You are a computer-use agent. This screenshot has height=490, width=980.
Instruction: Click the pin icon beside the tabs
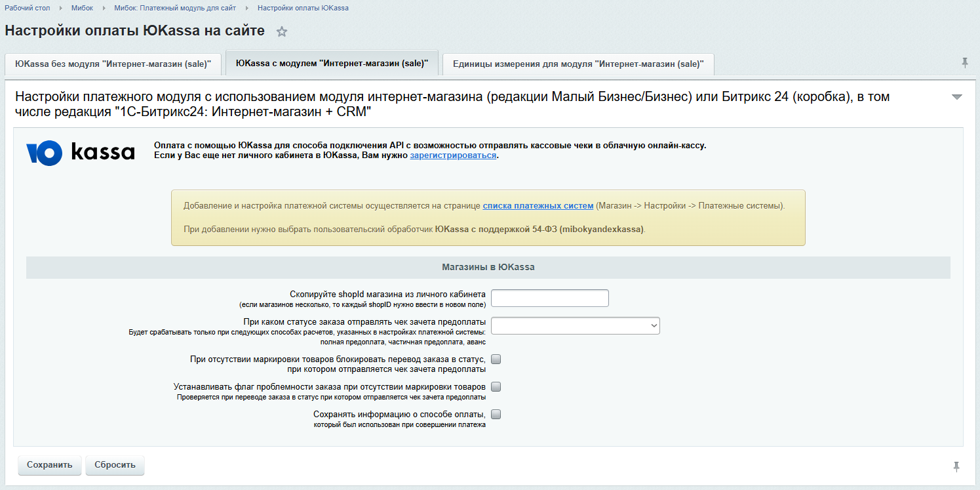coord(964,62)
